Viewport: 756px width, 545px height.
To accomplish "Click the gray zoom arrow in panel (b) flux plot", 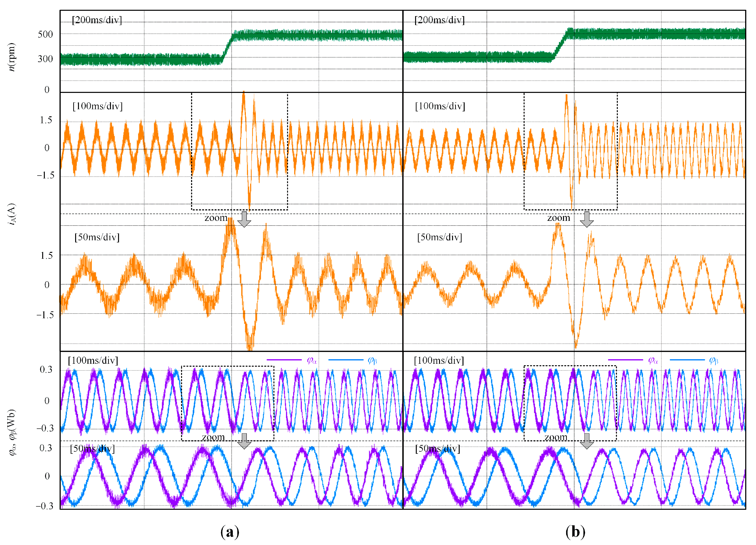I will coord(587,441).
